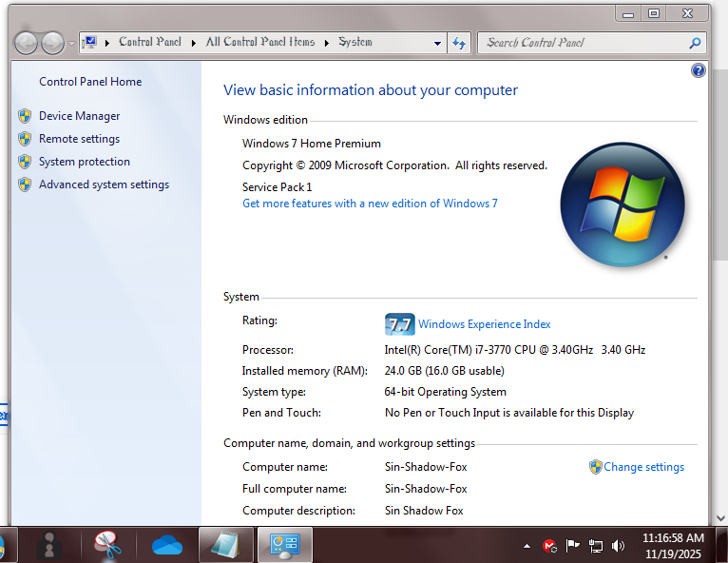
Task: Expand the arrow before Control Panel breadcrumb
Action: 107,43
